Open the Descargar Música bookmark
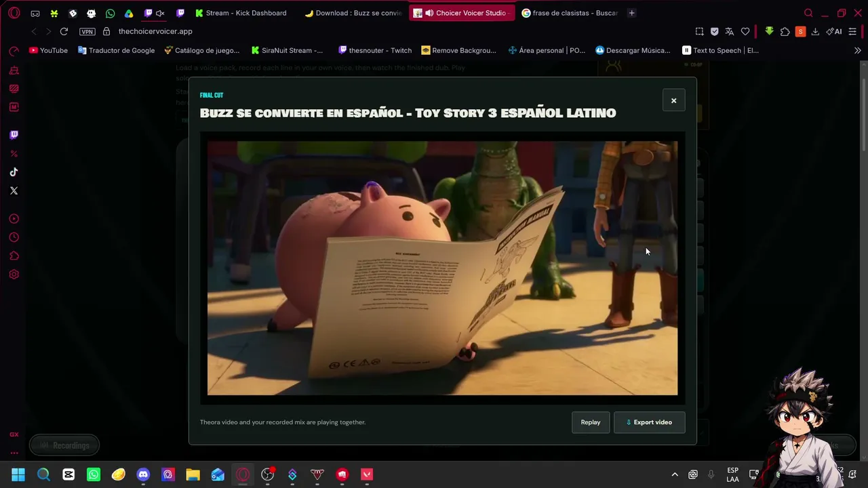This screenshot has height=488, width=868. [x=633, y=50]
